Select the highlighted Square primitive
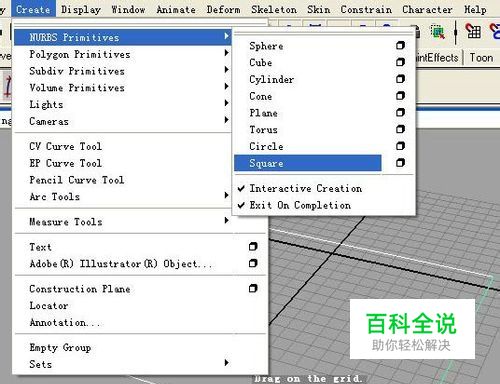Viewport: 500px width, 384px height. tap(308, 163)
